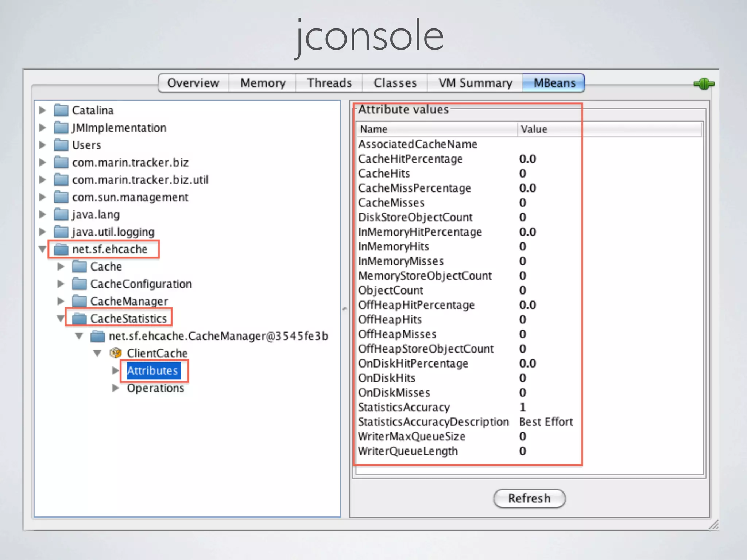Collapse the ClientCache node
Screen dimensions: 747x560
coord(97,353)
